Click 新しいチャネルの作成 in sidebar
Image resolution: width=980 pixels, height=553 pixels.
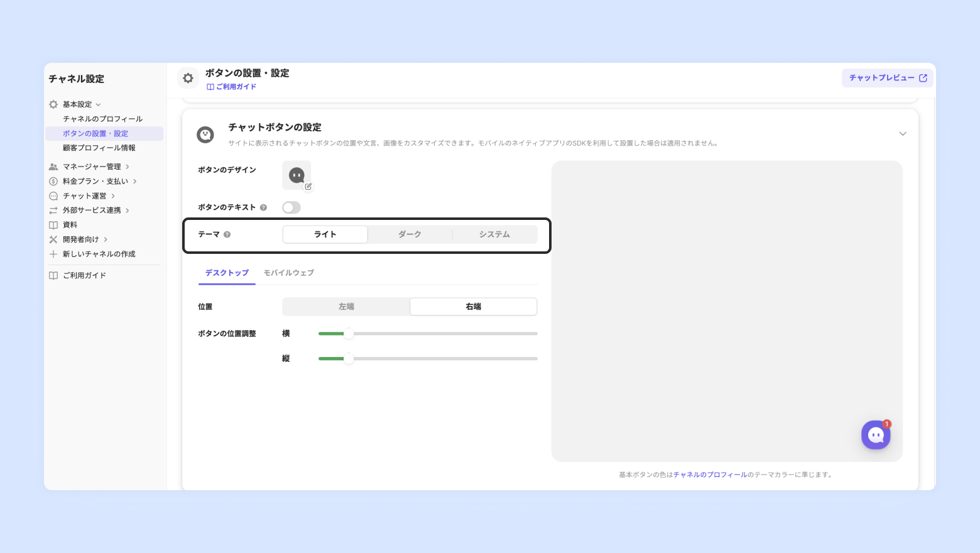tap(99, 254)
